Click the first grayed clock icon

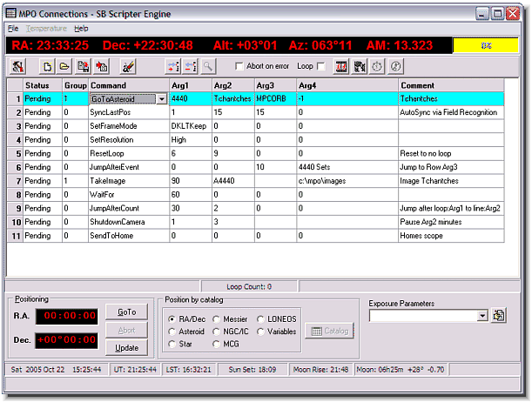[x=377, y=66]
